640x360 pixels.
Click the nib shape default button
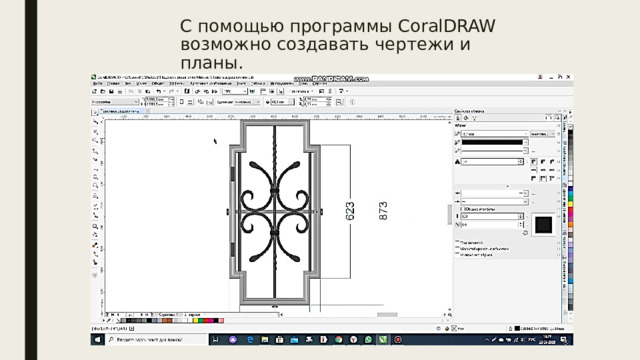525,233
